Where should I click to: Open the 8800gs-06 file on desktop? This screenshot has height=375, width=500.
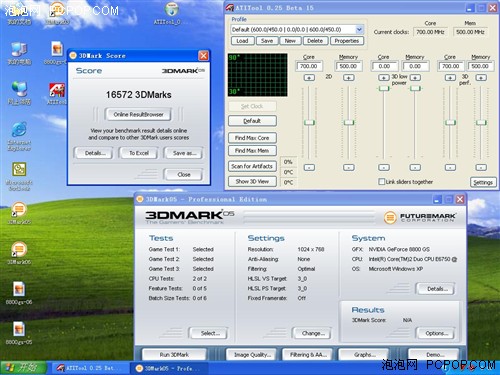coord(19,293)
